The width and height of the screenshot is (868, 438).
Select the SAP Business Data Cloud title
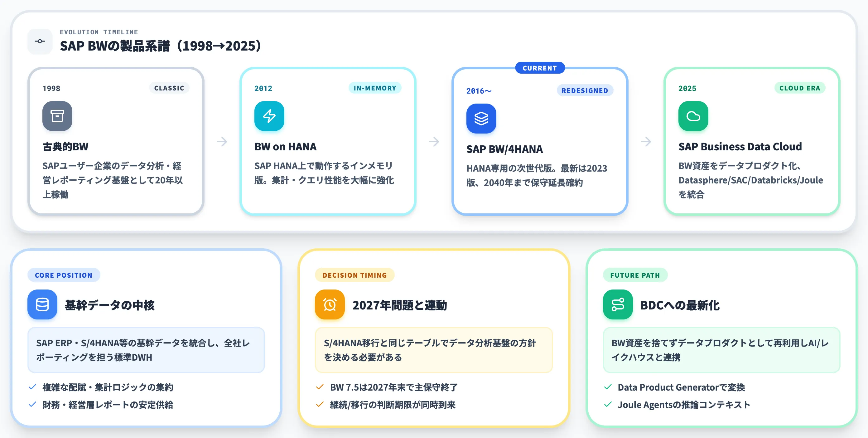coord(740,147)
